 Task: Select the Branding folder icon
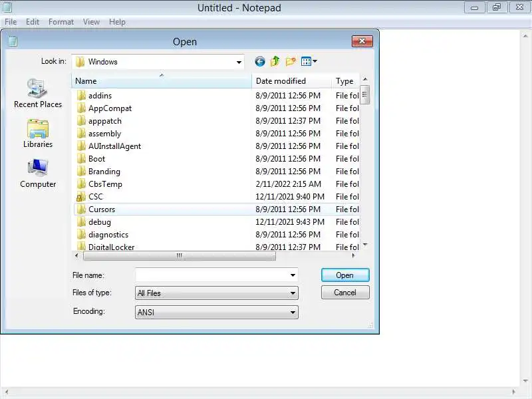81,172
